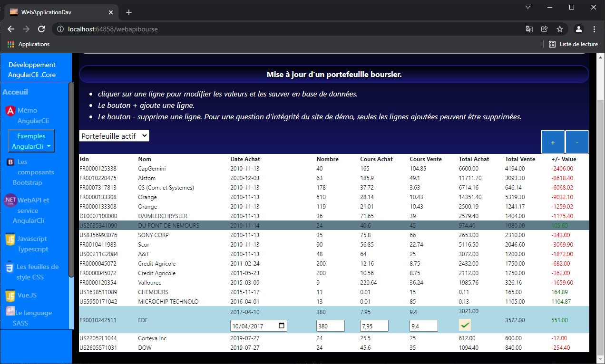Go forward with the browser arrow
The image size is (605, 364).
[26, 29]
